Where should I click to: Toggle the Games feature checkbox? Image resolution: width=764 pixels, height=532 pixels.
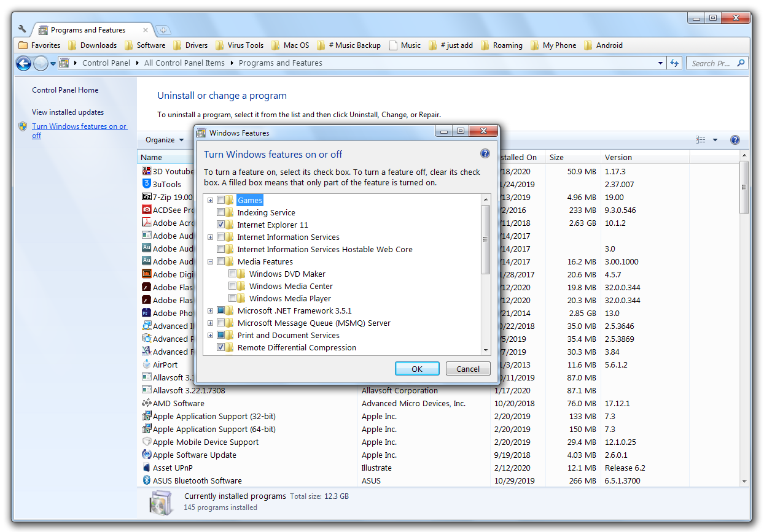coord(220,200)
